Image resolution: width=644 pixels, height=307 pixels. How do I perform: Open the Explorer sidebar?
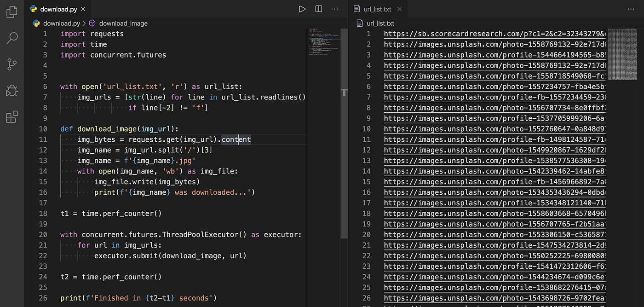11,12
